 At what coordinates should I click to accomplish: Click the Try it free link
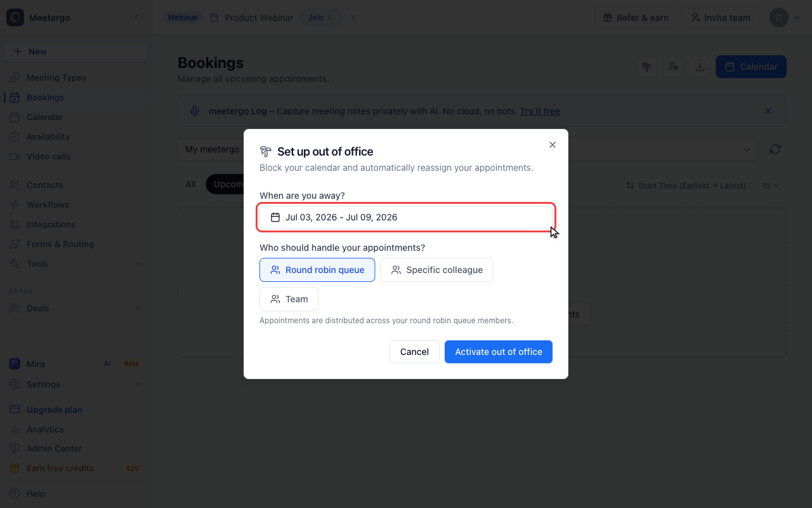coord(540,111)
